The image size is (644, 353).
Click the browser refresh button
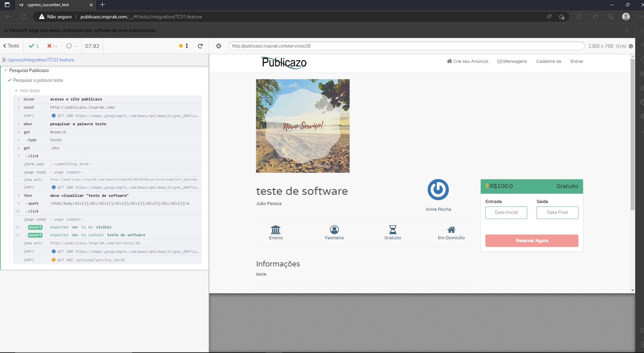(x=23, y=17)
